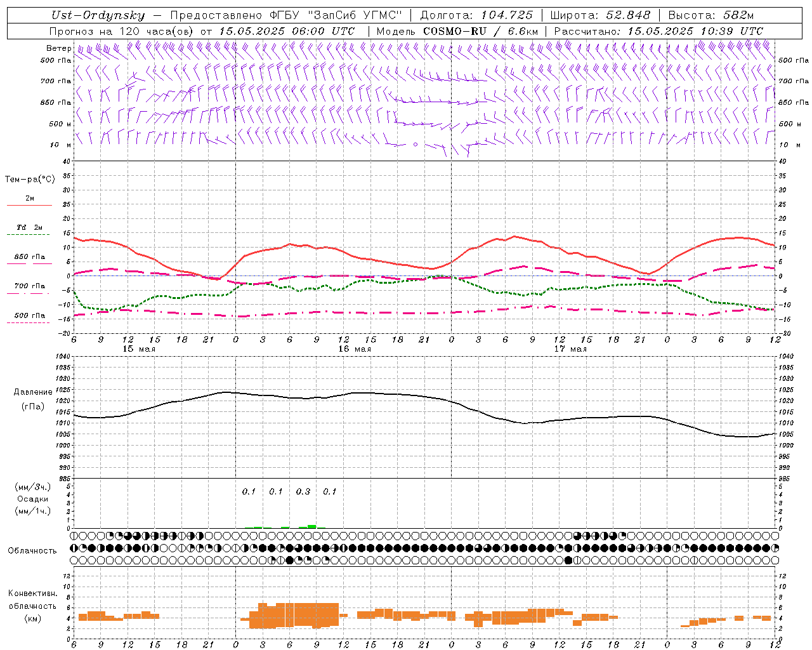The width and height of the screenshot is (812, 650).
Task: Select the 0.3 precipitation amount value
Action: (x=303, y=491)
